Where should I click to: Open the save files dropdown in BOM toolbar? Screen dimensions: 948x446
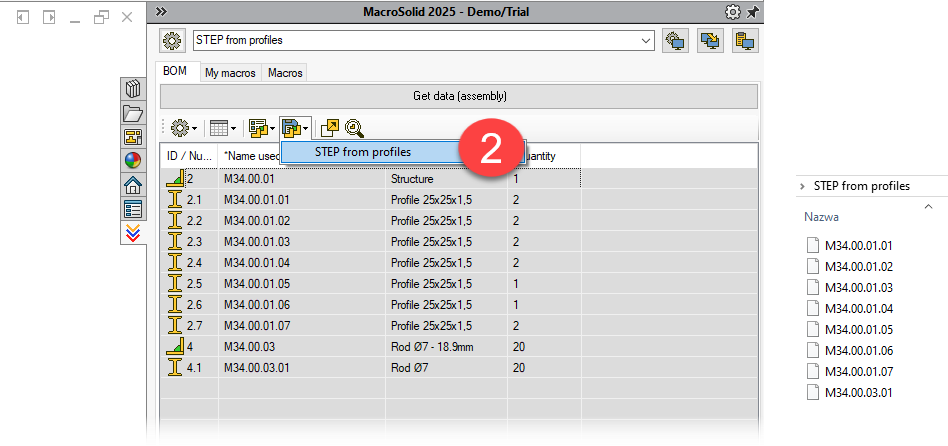(x=296, y=128)
